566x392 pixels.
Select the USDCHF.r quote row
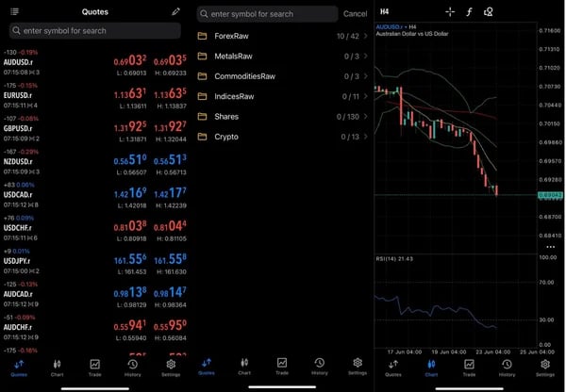point(95,228)
